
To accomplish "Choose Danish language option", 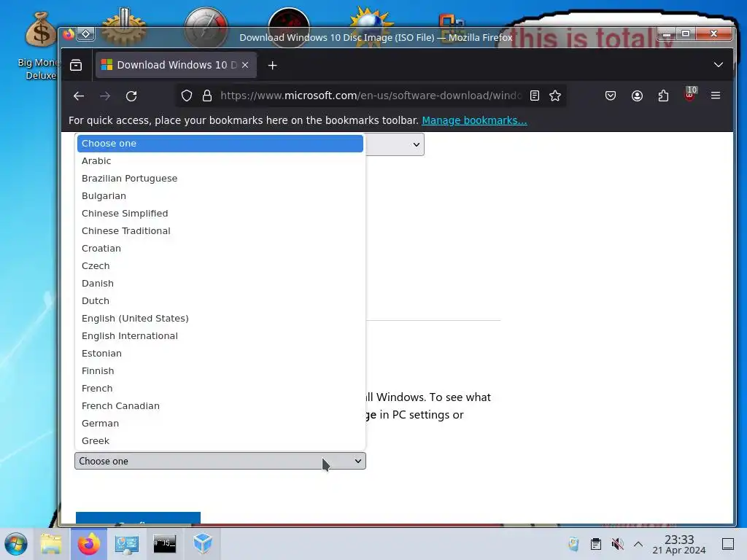I will pos(220,284).
